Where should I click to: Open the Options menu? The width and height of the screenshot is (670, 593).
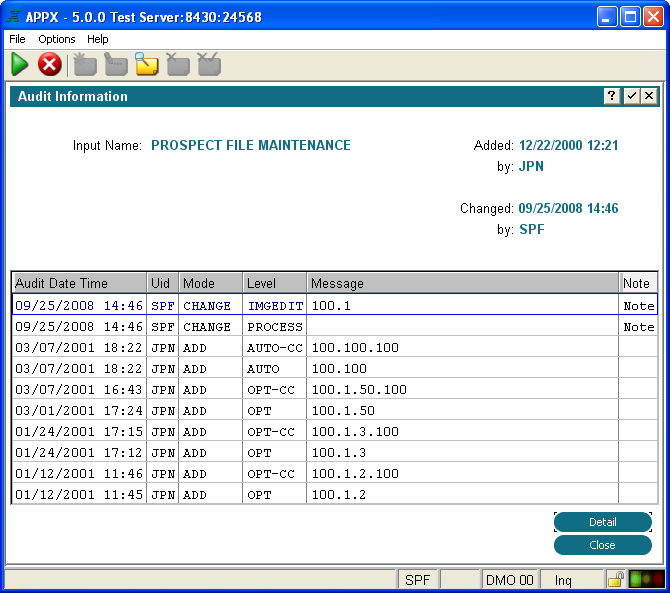pos(57,39)
